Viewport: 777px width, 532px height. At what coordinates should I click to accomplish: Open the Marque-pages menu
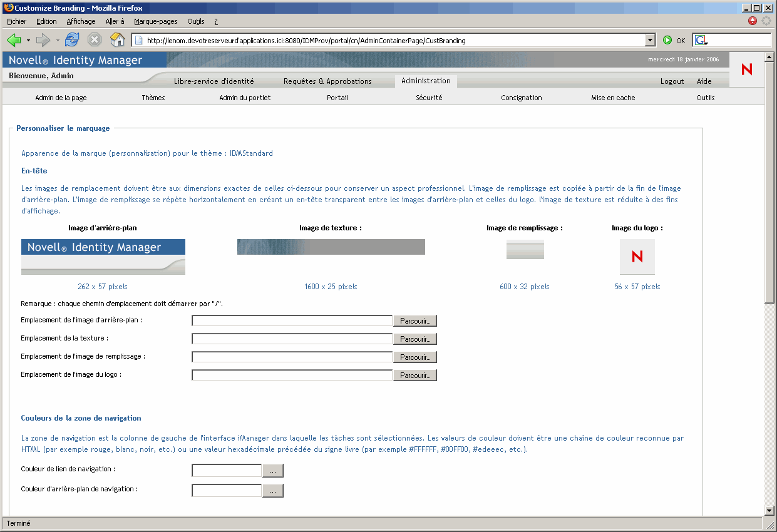tap(156, 21)
